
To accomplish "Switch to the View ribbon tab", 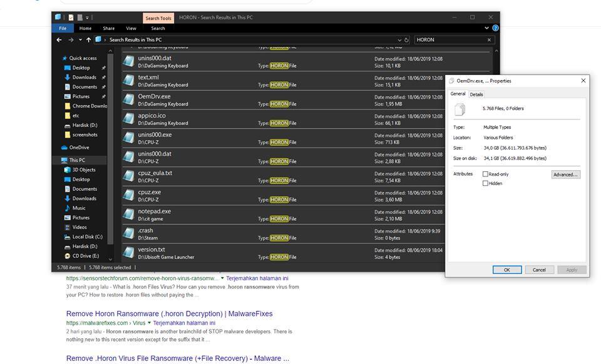I will pyautogui.click(x=131, y=28).
